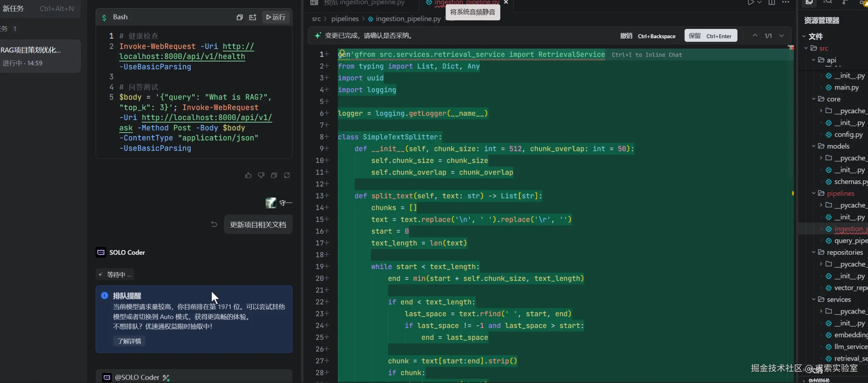The height and width of the screenshot is (383, 868).
Task: Copy the Bash code block
Action: [240, 17]
